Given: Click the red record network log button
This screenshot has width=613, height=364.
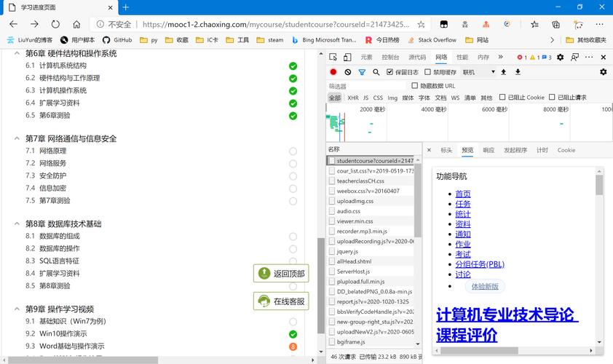Looking at the screenshot, I should click(x=333, y=72).
